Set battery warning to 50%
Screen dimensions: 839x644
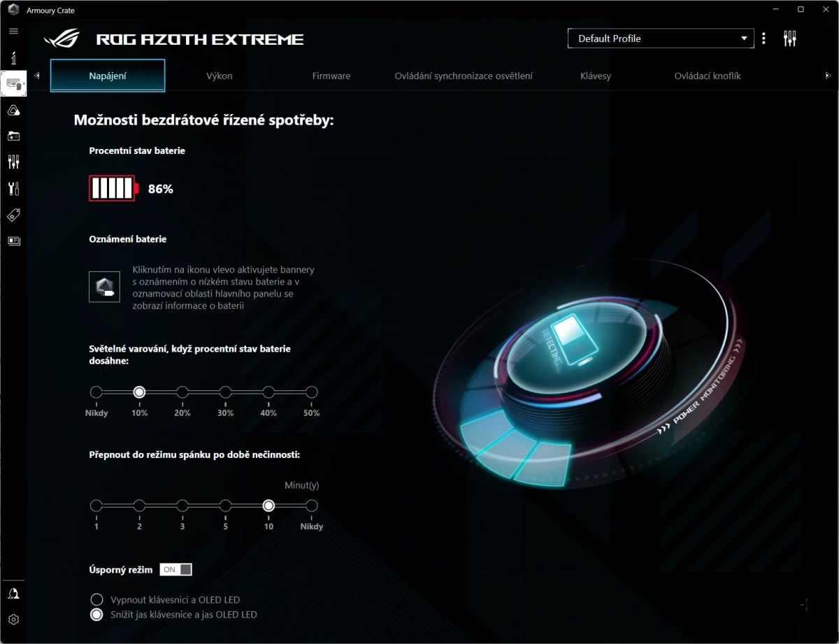(312, 392)
